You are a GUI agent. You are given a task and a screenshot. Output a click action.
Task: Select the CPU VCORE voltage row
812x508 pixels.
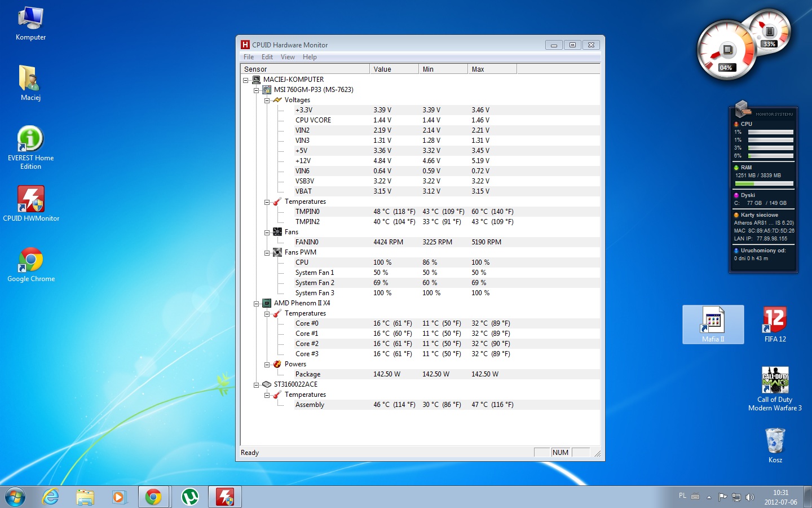click(314, 120)
